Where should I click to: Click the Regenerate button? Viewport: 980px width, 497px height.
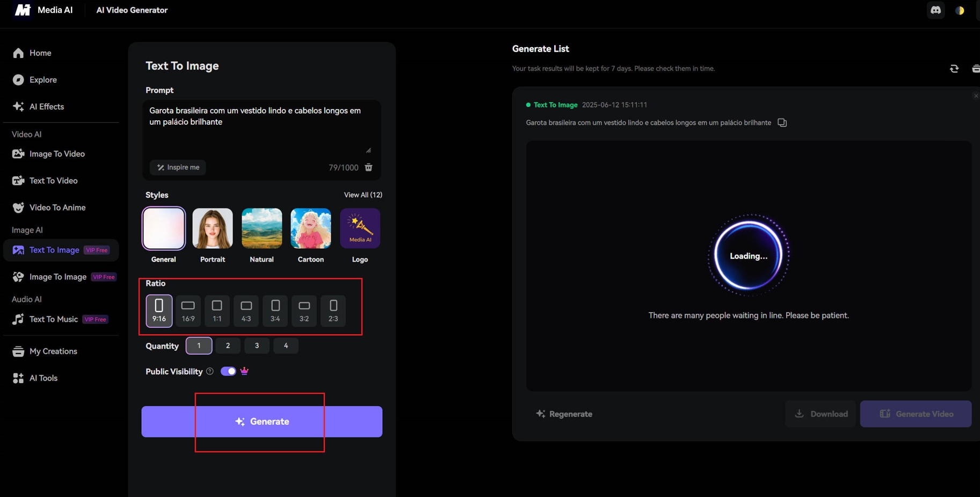click(x=564, y=414)
